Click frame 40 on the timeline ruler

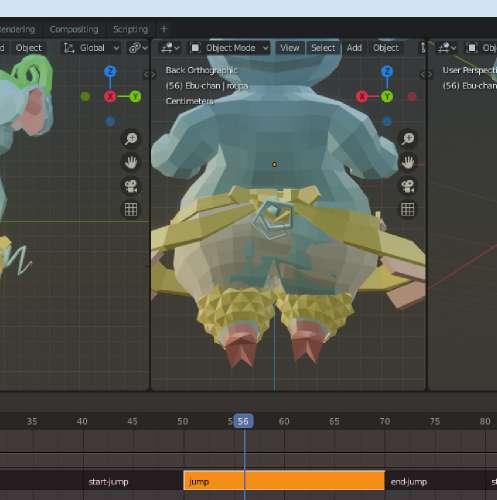82,421
